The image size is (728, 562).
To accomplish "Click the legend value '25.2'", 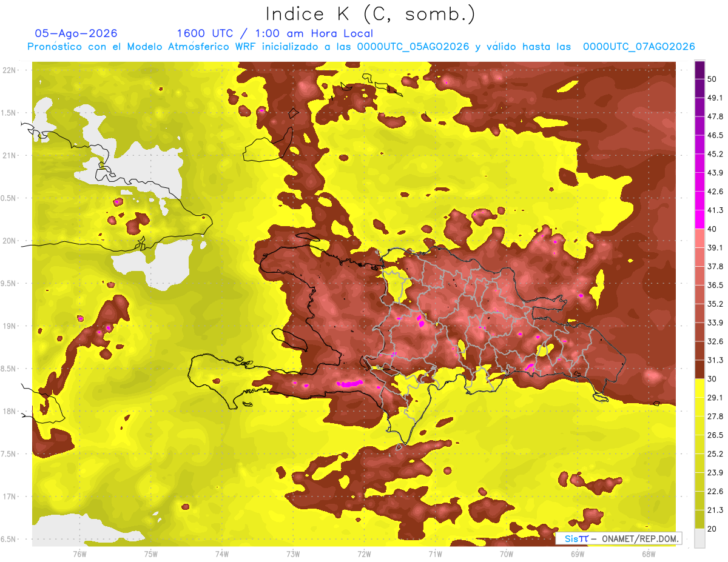I will point(715,453).
